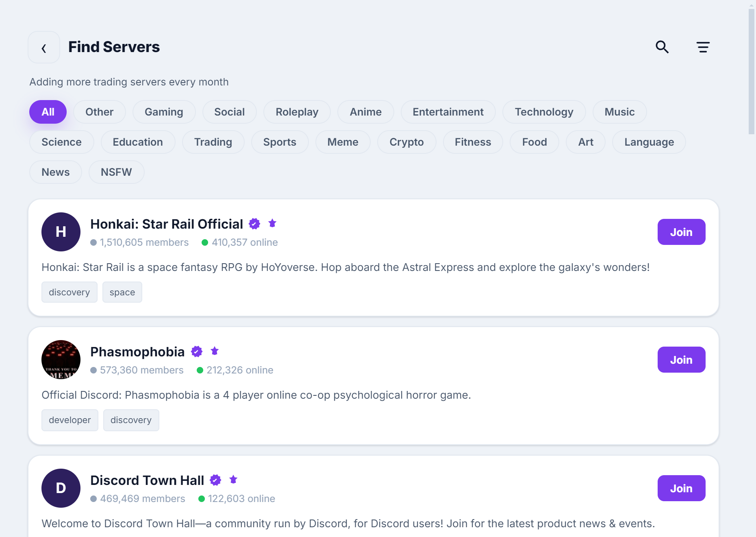Join the Discord Town Hall server
This screenshot has width=756, height=537.
[682, 488]
